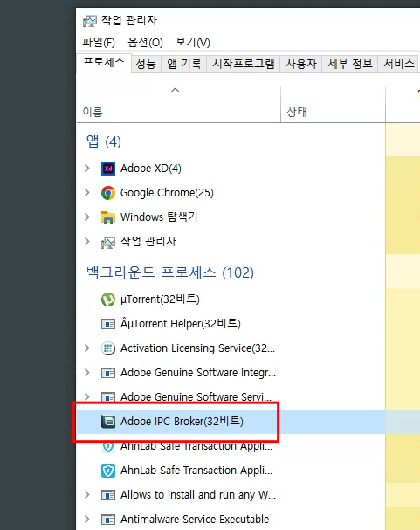420x530 pixels.
Task: Click the Allows to install and run icon
Action: pyautogui.click(x=108, y=495)
